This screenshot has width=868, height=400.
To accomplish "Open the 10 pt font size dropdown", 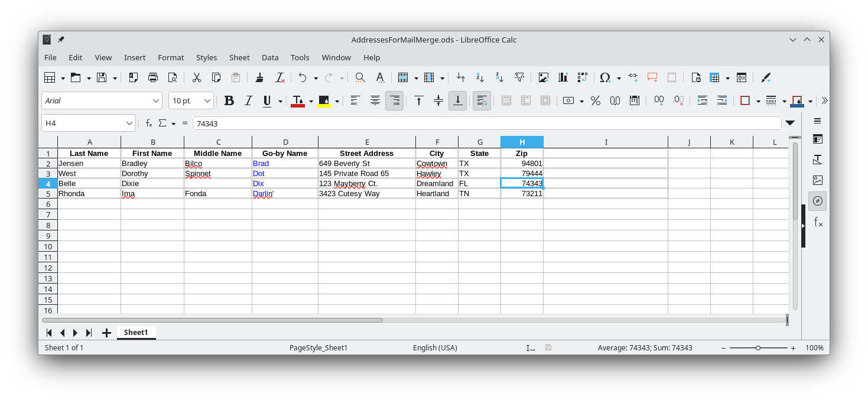I will [207, 101].
